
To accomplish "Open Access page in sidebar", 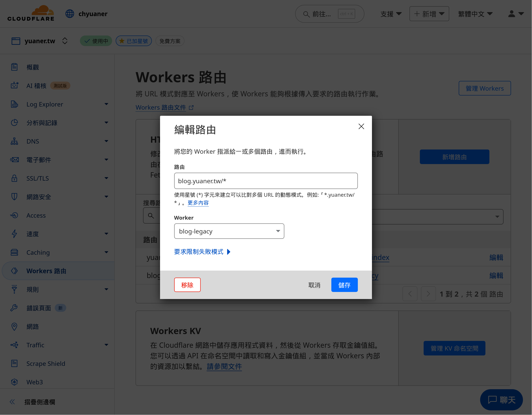I will pyautogui.click(x=36, y=215).
